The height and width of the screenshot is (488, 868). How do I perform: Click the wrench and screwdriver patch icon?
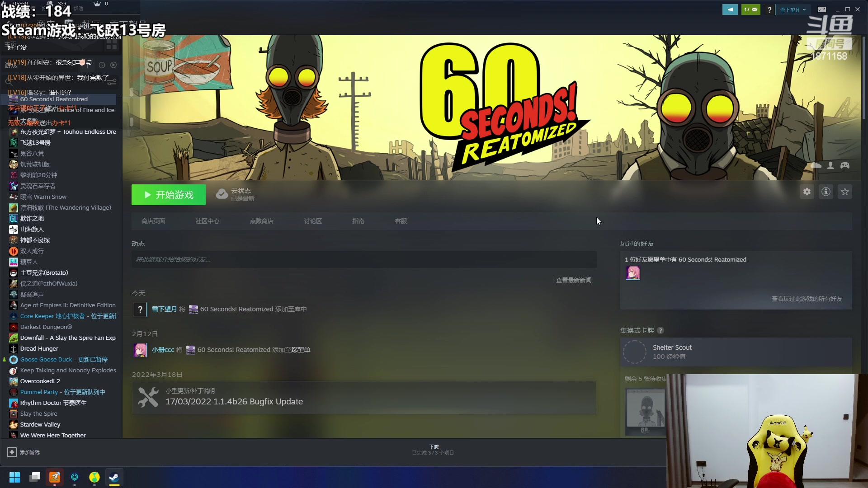148,398
